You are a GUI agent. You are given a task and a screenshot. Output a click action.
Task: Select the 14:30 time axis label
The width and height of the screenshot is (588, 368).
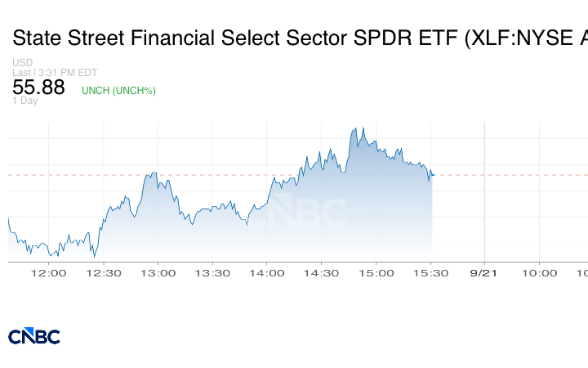(x=322, y=273)
